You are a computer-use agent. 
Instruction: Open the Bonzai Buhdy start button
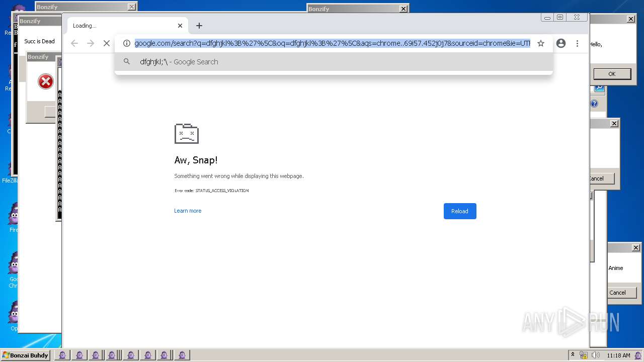[25, 355]
